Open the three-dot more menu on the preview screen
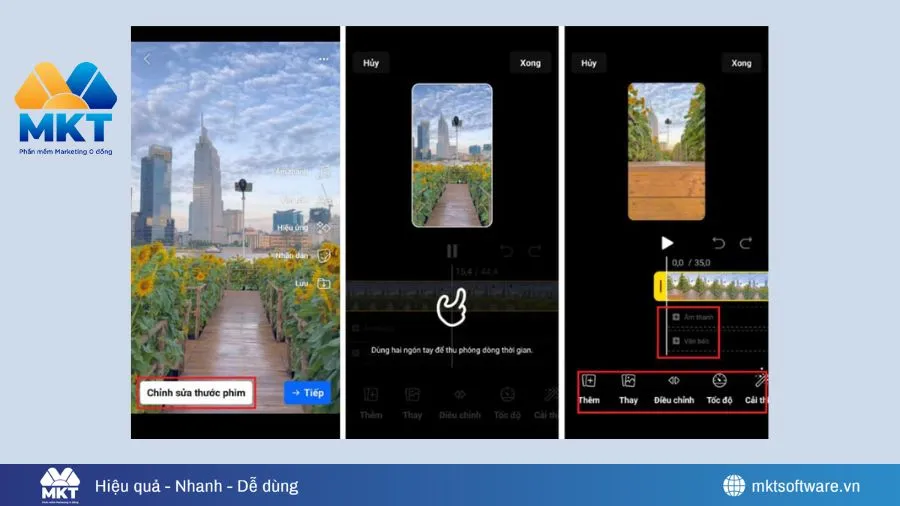 [x=324, y=59]
